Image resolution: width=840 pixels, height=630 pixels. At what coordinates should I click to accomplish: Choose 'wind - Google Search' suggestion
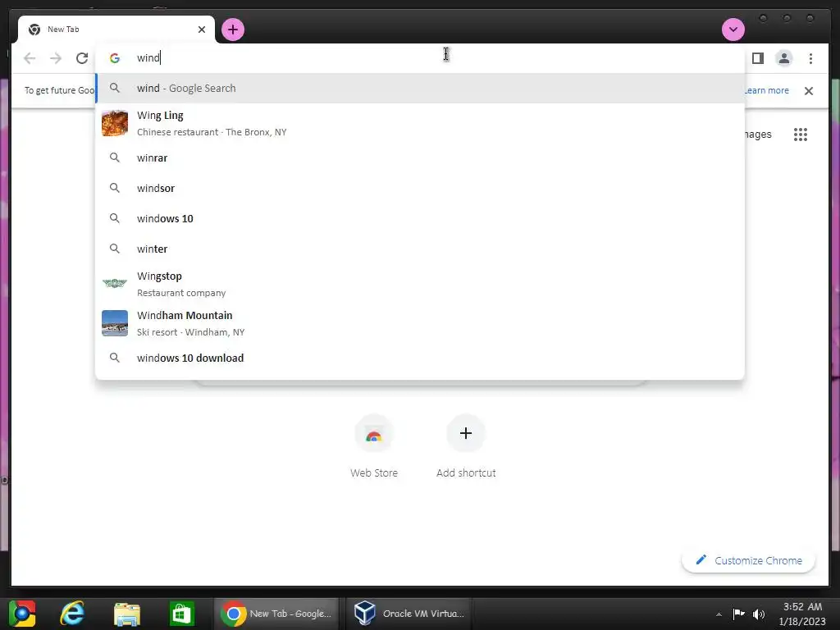coord(420,88)
